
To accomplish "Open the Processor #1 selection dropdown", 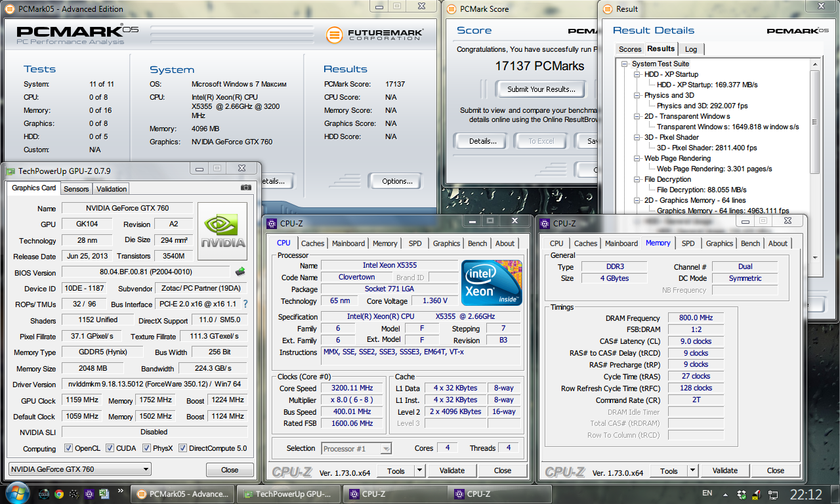I will [356, 448].
